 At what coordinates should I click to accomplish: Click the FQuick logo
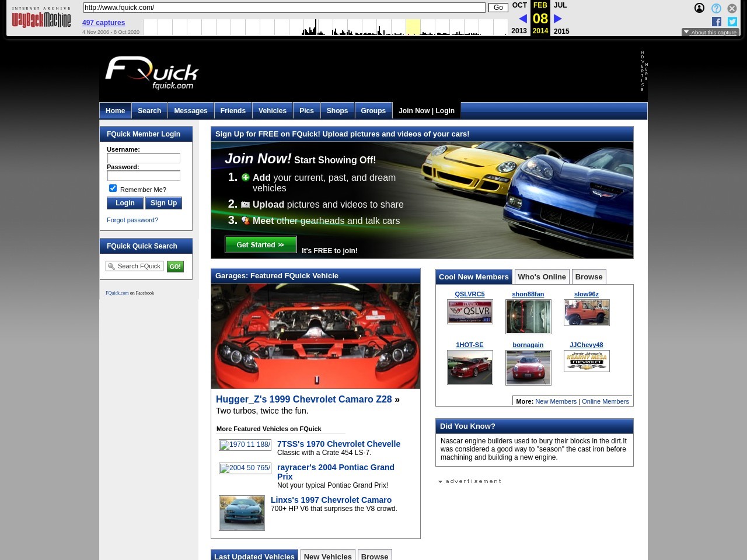[152, 73]
